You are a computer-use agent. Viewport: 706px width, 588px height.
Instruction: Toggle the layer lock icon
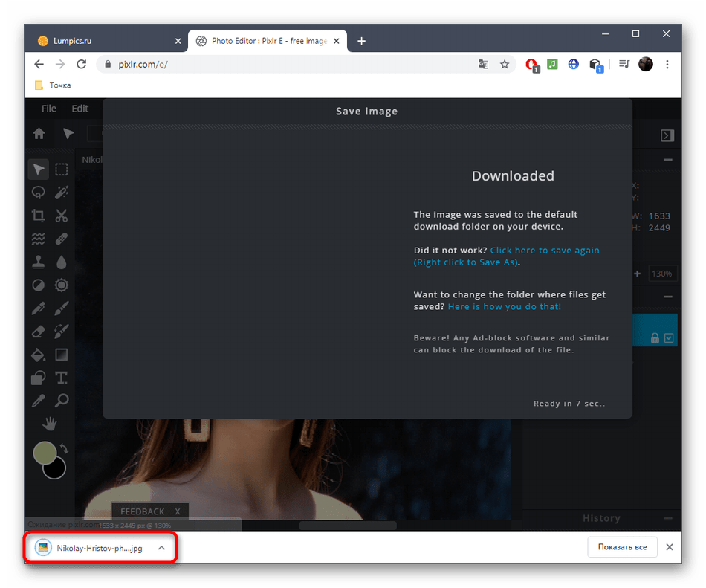655,338
